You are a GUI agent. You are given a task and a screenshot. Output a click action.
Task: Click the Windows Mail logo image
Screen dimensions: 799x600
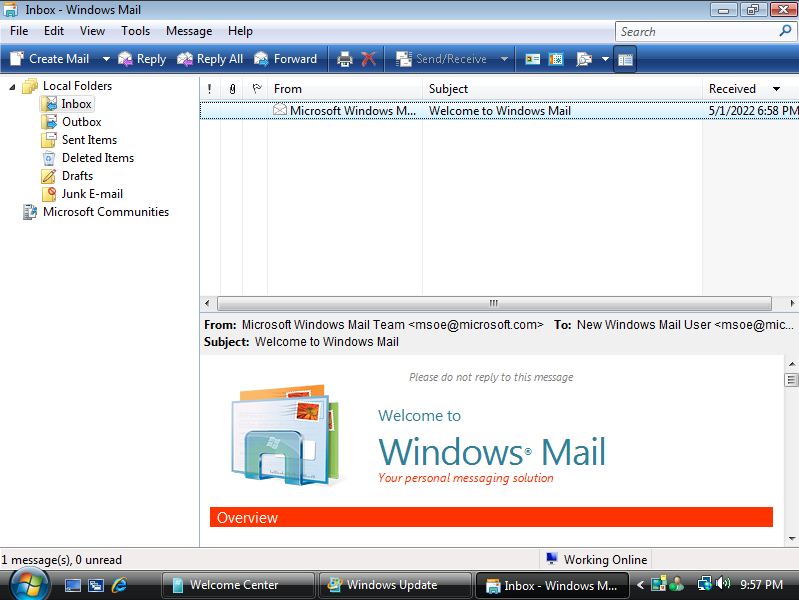(x=286, y=434)
